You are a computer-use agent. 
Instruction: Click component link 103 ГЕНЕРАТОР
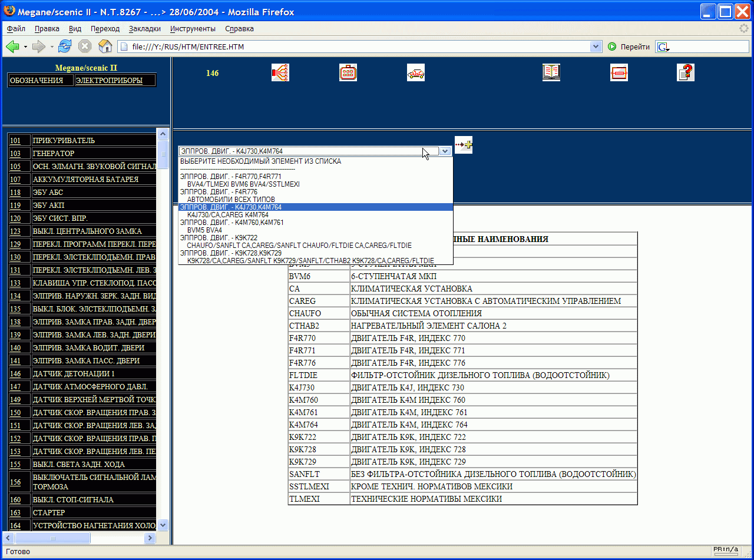(15, 154)
